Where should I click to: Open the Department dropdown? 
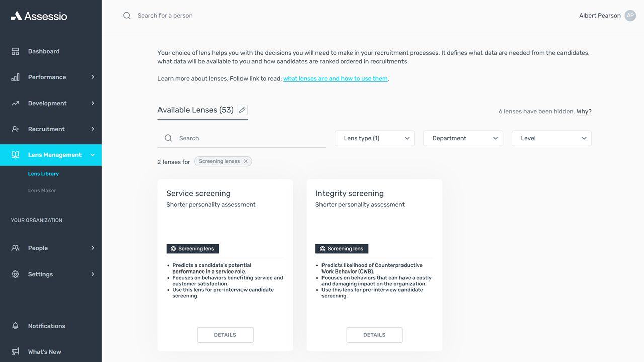point(463,138)
